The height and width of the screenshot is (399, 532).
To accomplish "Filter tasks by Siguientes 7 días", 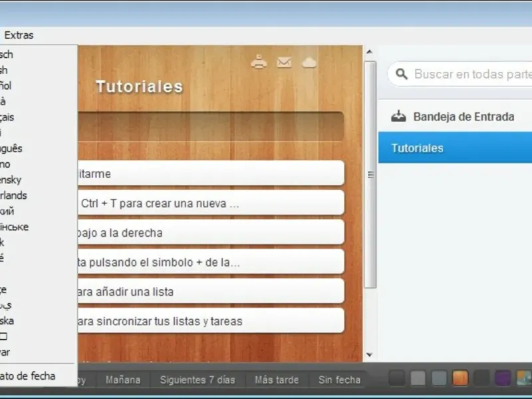I will [198, 380].
